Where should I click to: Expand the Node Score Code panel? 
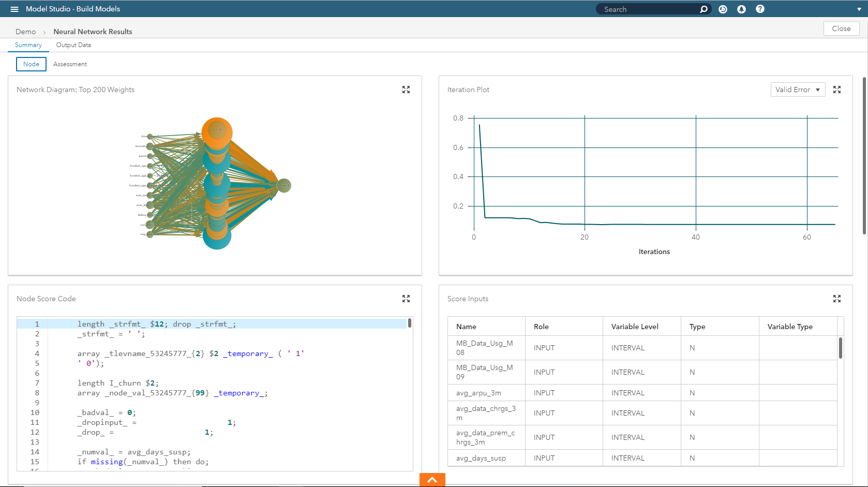click(406, 299)
